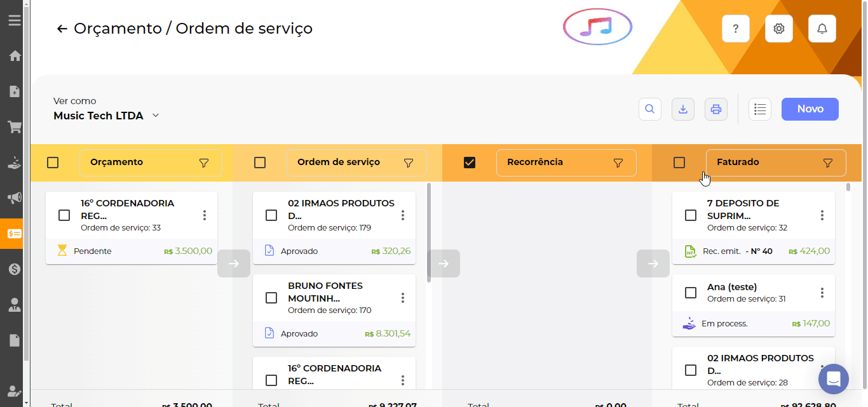Open the shopping cart sidebar icon
The width and height of the screenshot is (868, 407).
14,127
